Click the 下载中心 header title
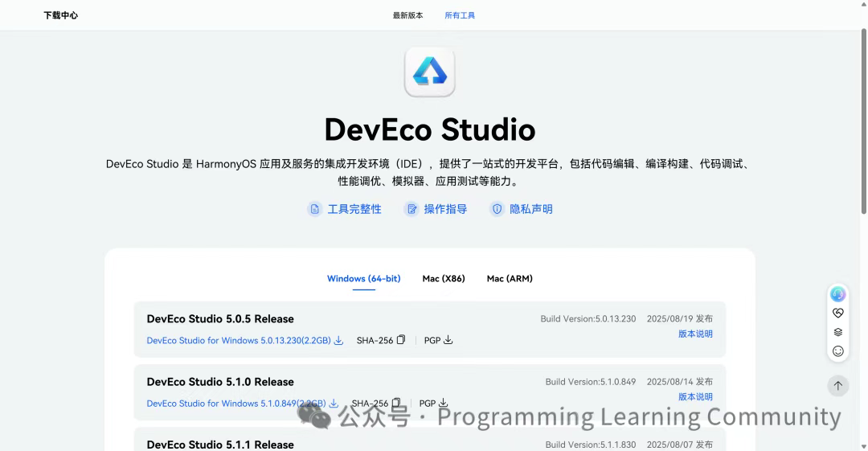Viewport: 868px width, 451px height. [61, 15]
